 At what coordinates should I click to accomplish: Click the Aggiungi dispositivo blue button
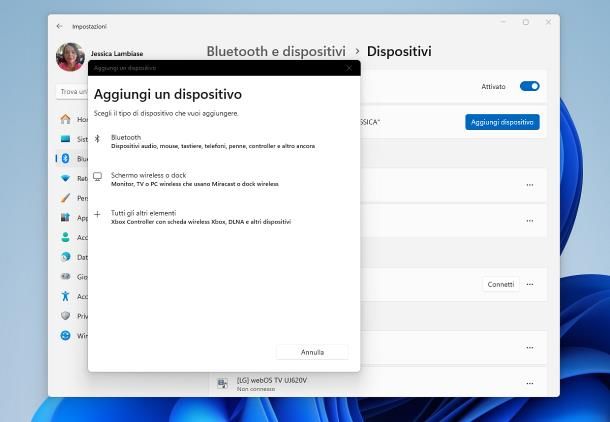(502, 122)
